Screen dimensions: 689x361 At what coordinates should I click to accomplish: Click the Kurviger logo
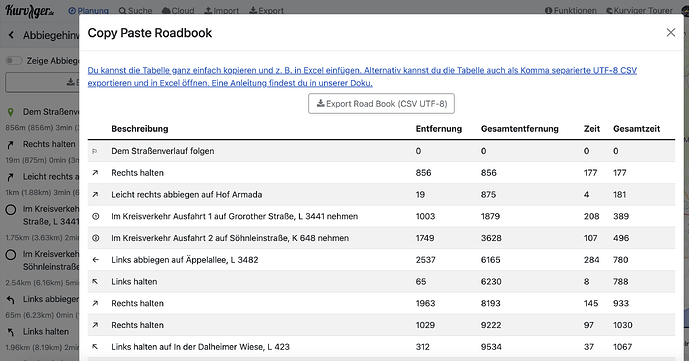pos(29,11)
